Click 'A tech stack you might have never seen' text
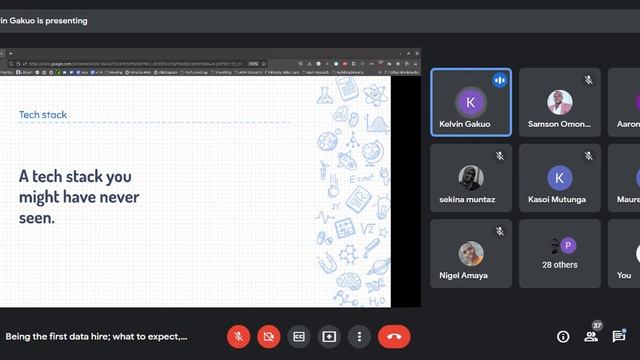 [79, 197]
